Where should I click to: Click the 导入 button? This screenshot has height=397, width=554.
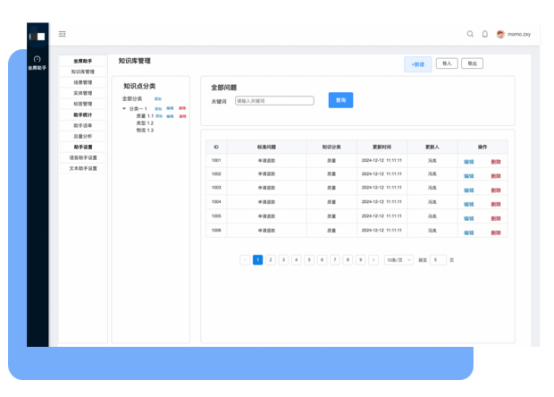[447, 64]
